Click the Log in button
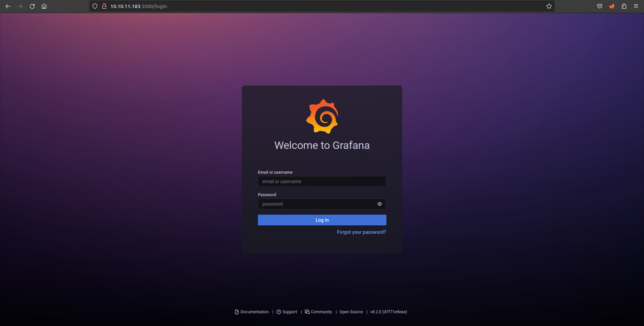This screenshot has height=326, width=644. click(x=322, y=220)
